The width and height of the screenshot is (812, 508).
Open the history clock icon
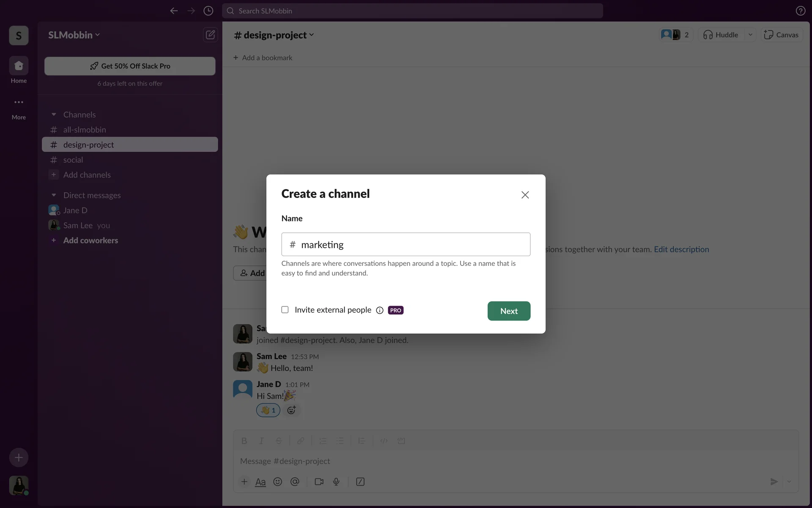click(x=208, y=11)
